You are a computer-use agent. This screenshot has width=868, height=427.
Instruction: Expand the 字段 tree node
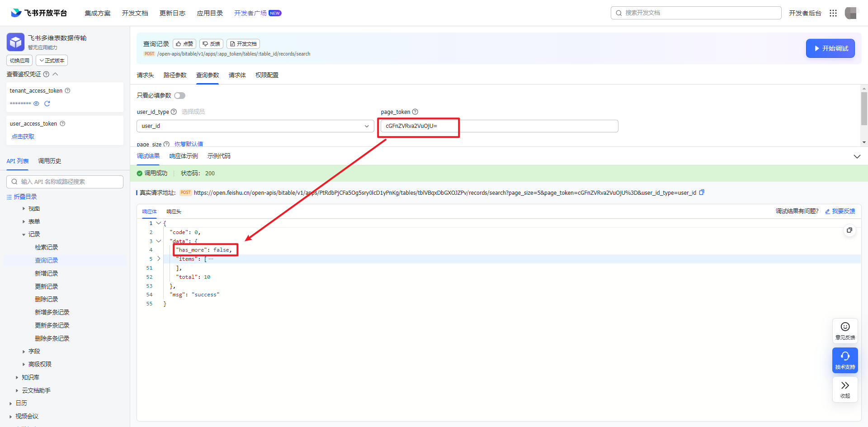[24, 351]
